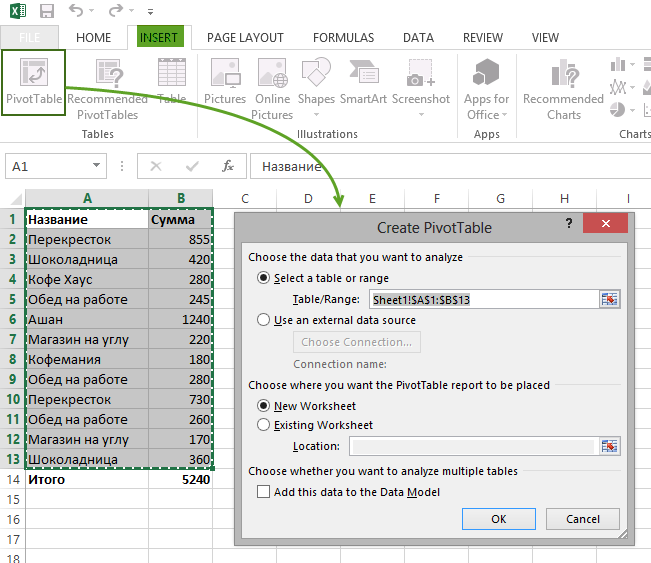Open the Screenshot tool
Screen dimensions: 651x563
tap(421, 86)
